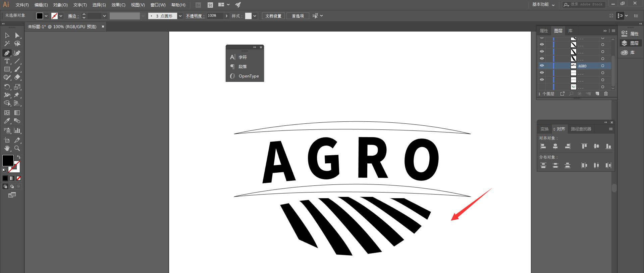Screen dimensions: 644x273
Task: Select the Lasso tool
Action: click(x=17, y=44)
